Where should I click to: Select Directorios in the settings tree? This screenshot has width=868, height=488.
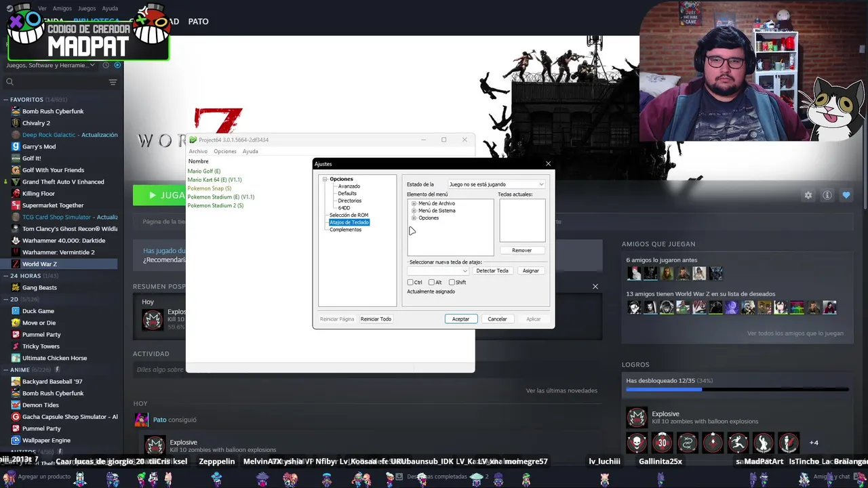click(350, 201)
